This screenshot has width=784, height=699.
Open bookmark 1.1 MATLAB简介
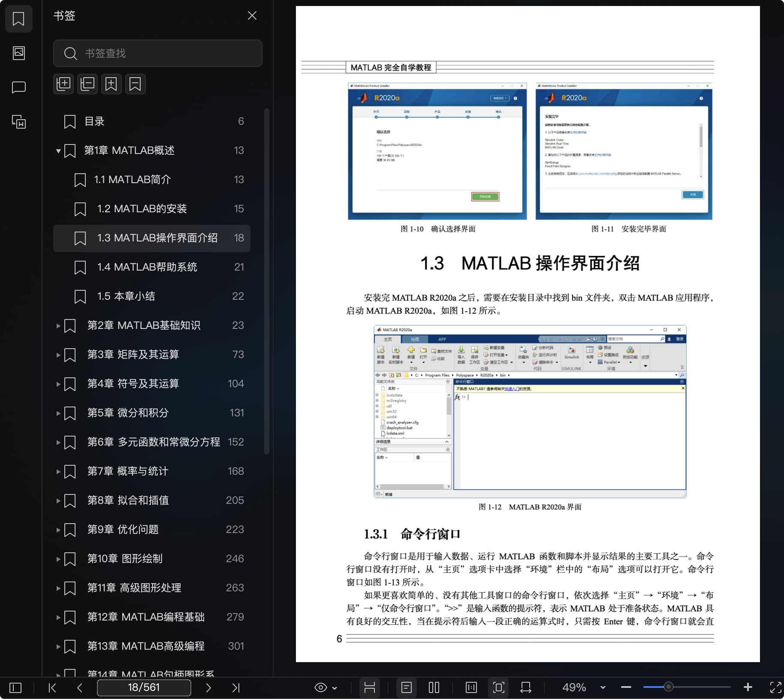click(152, 180)
